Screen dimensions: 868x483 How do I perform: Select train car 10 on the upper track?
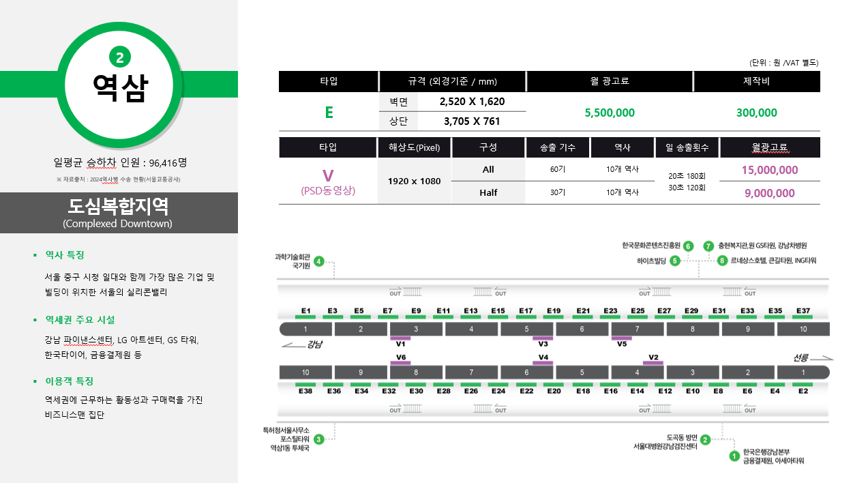click(x=803, y=330)
